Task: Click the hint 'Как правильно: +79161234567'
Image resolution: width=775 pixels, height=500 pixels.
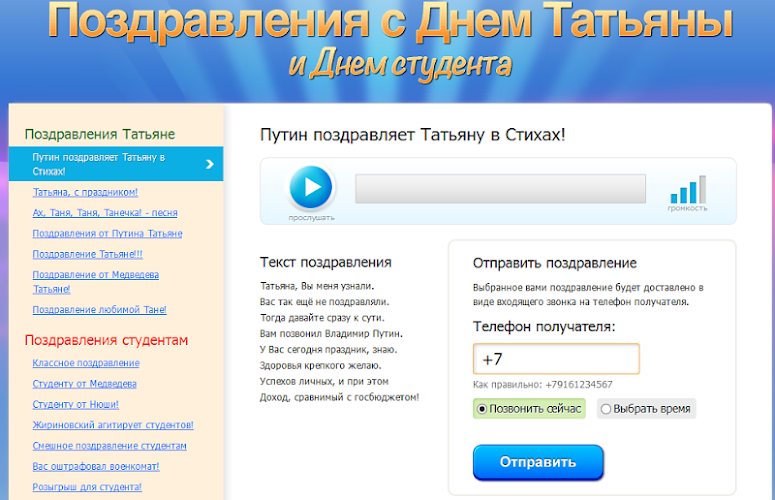Action: pyautogui.click(x=543, y=384)
